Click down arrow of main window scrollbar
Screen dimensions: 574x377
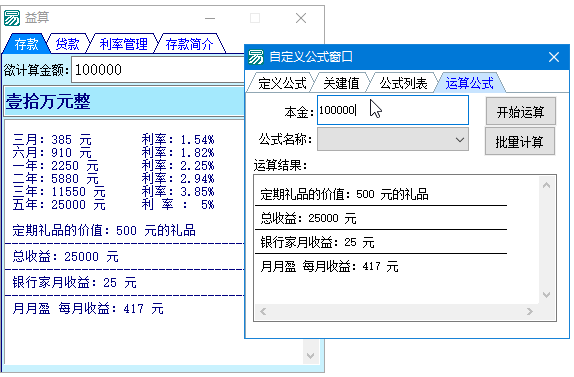[310, 356]
